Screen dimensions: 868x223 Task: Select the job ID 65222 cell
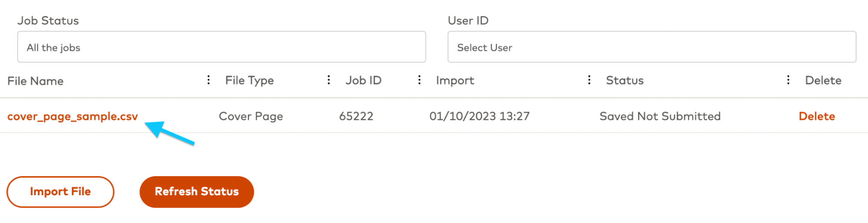(356, 116)
